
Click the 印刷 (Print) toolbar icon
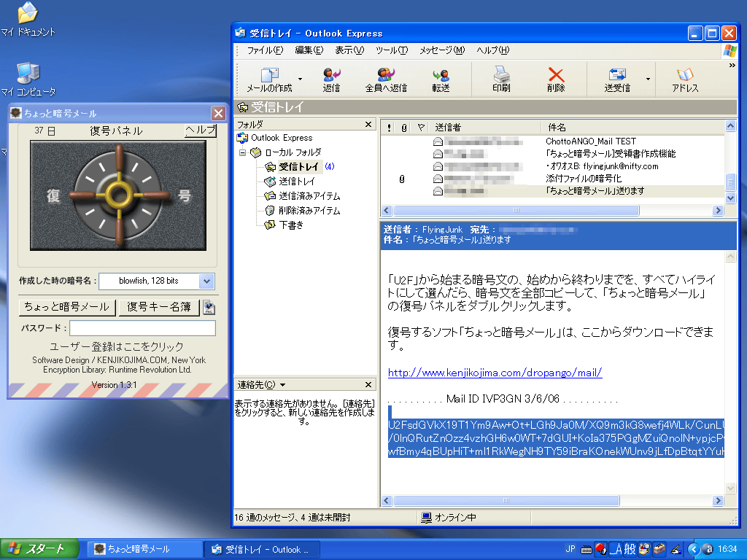(x=501, y=79)
